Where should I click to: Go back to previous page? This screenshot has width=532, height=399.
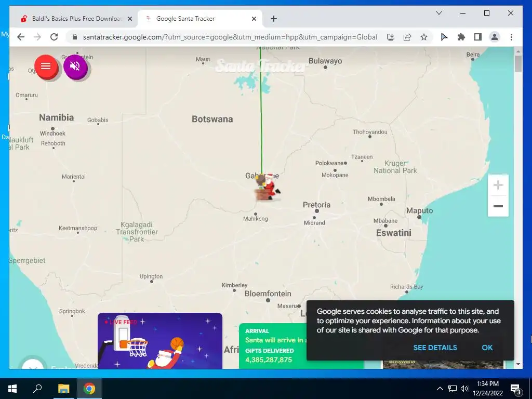(x=21, y=37)
